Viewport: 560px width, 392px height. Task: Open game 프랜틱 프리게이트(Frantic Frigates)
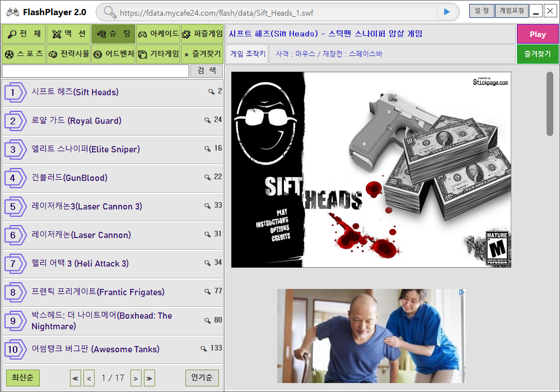(113, 292)
